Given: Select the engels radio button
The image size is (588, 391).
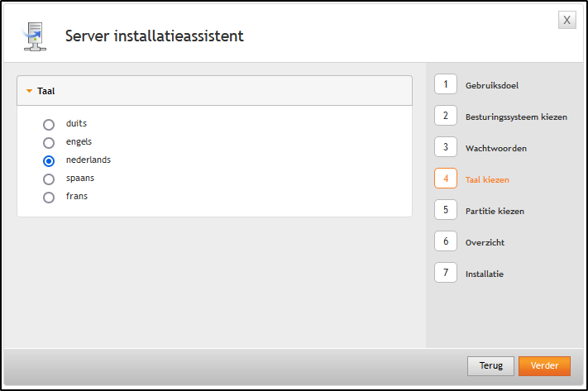Looking at the screenshot, I should point(49,142).
